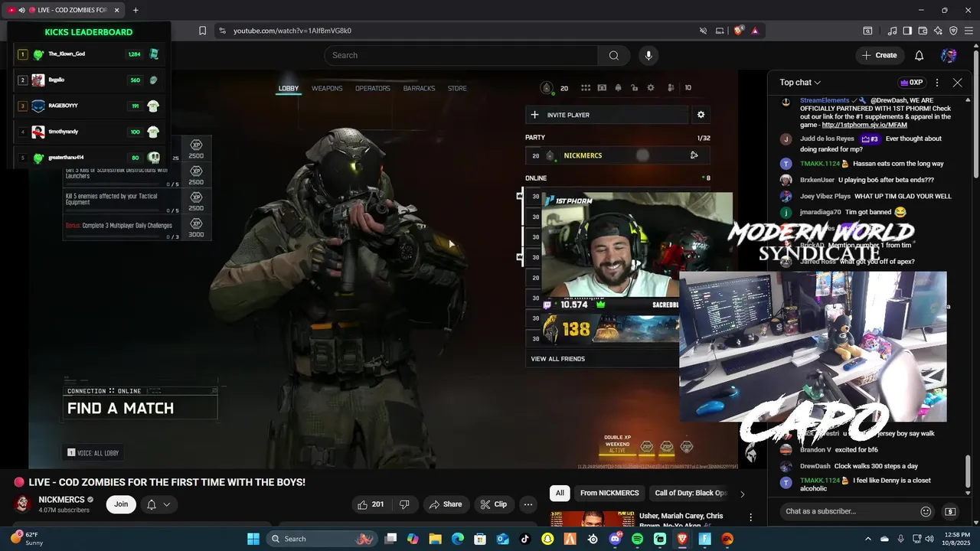Click the Windows taskbar Search box
The image size is (980, 551).
point(321,539)
